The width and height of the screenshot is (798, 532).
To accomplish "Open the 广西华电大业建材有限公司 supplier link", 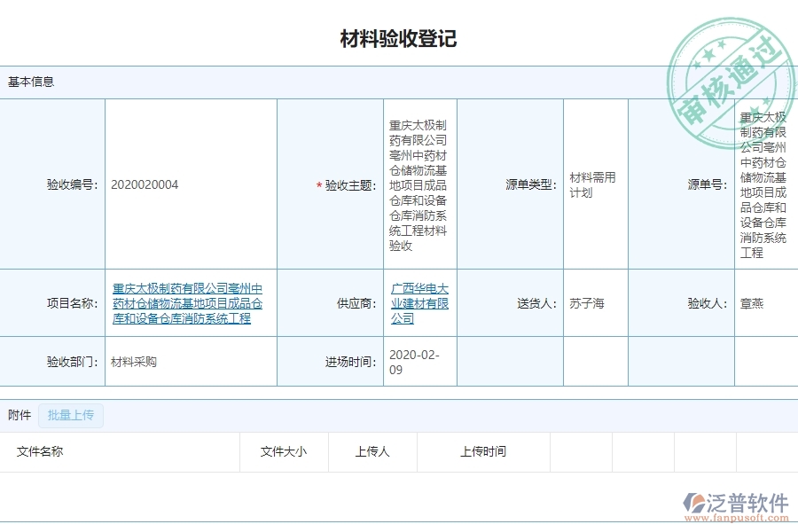I will point(419,302).
